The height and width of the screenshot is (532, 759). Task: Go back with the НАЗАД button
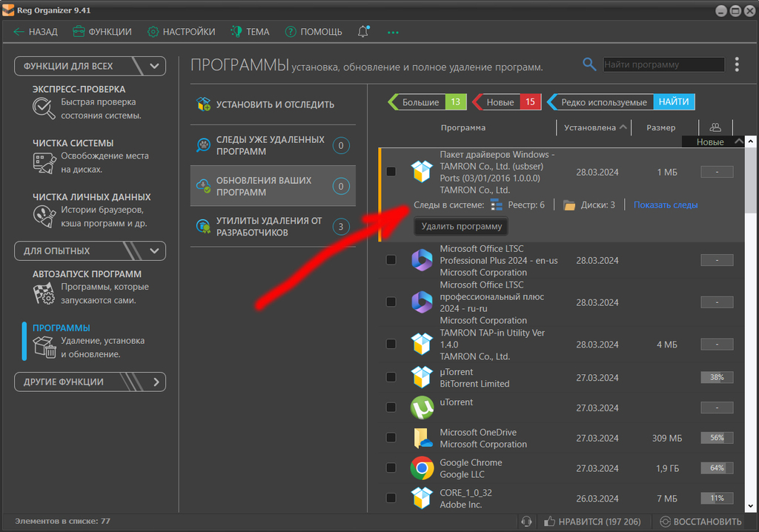36,32
